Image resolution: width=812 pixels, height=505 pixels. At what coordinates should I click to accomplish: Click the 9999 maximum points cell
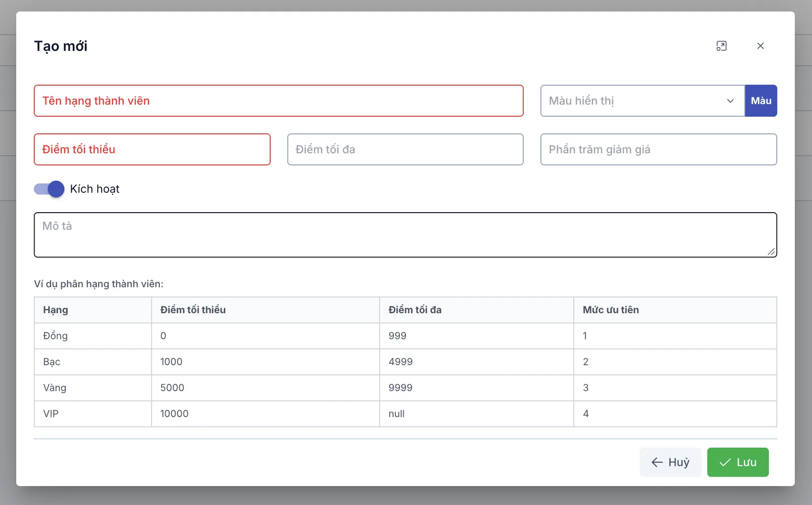click(x=477, y=388)
